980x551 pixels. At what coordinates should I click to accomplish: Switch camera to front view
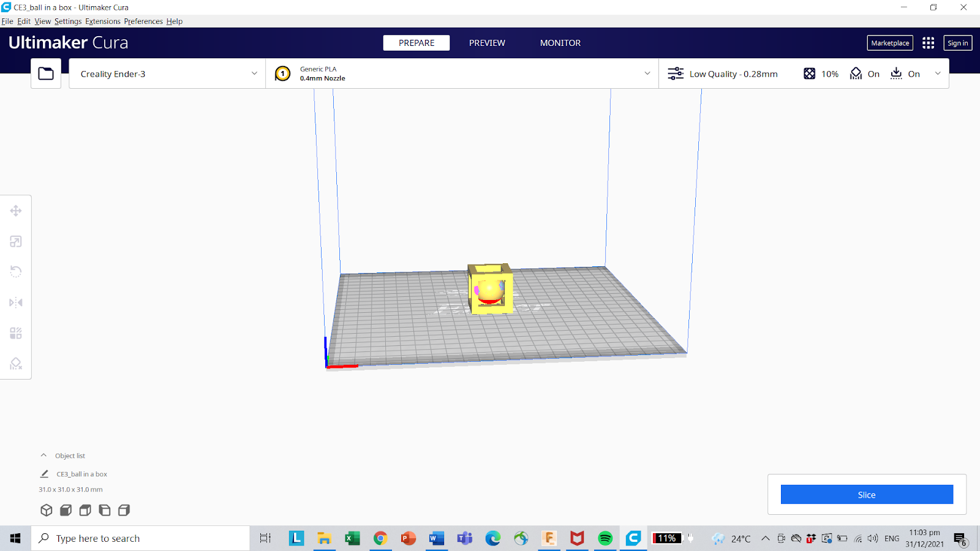click(66, 510)
